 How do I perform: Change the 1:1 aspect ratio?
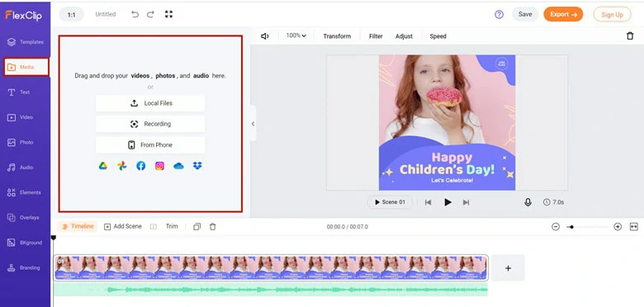pos(72,14)
